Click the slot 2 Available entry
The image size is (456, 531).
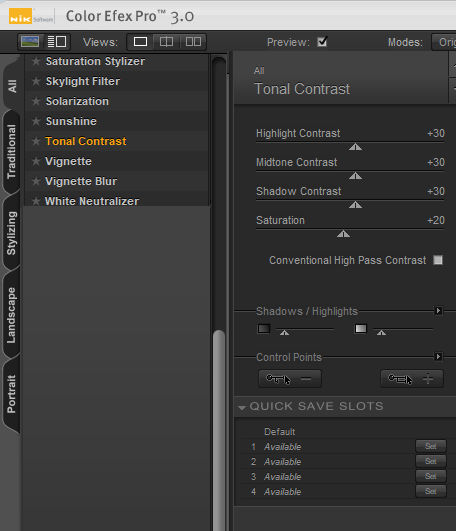tap(283, 462)
